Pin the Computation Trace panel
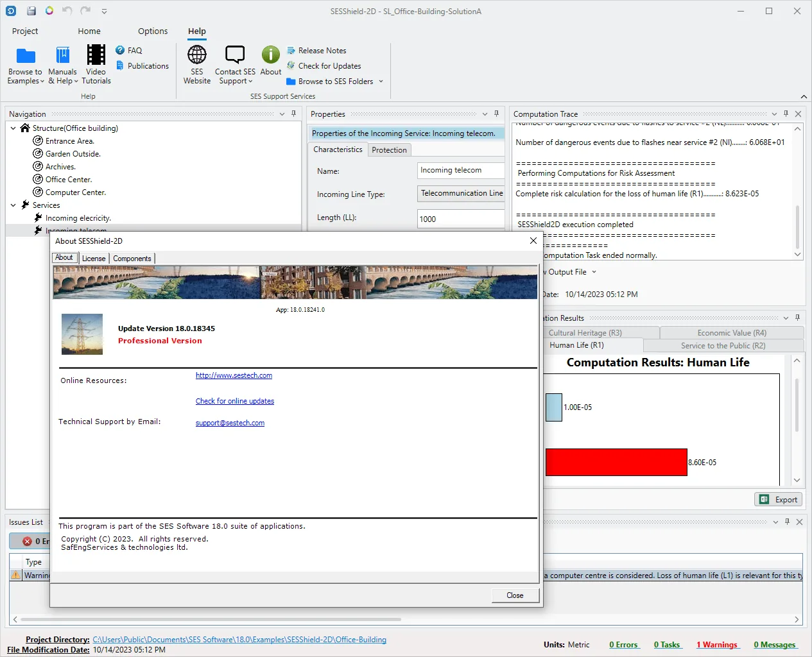 click(786, 114)
